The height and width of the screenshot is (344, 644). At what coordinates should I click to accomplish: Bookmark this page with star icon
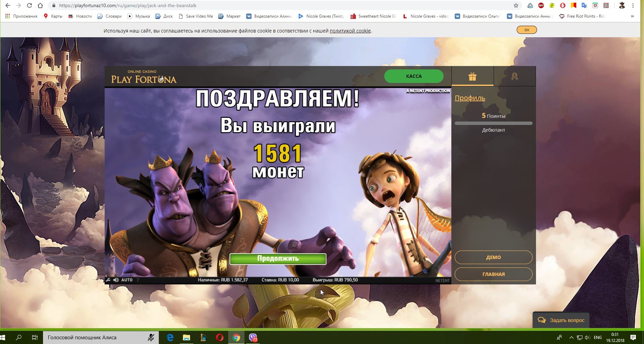[x=516, y=5]
